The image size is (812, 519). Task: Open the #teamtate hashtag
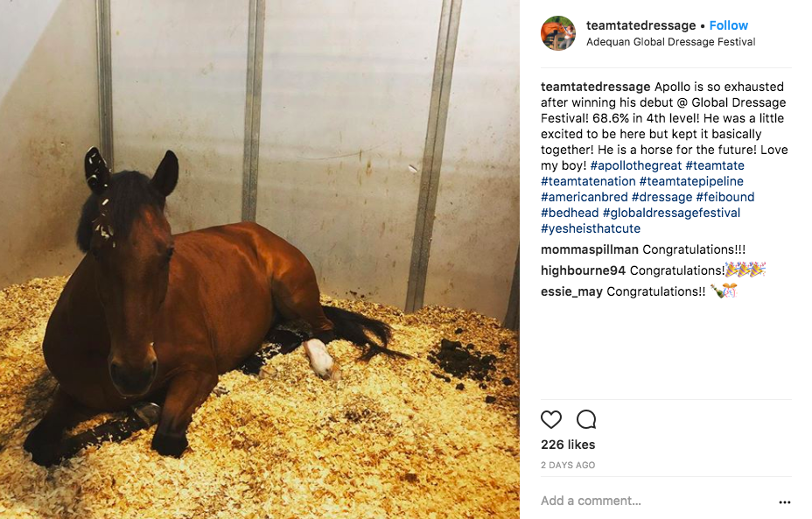715,165
